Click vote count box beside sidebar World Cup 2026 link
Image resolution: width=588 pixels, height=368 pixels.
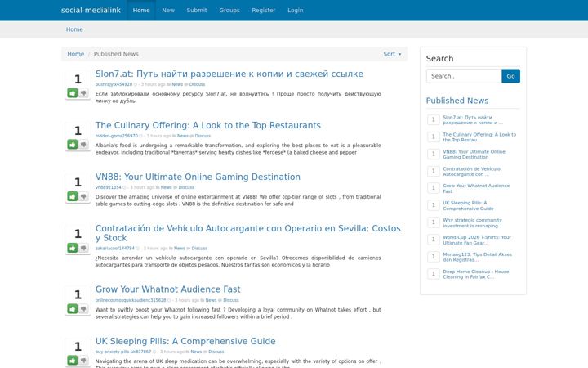coord(433,240)
